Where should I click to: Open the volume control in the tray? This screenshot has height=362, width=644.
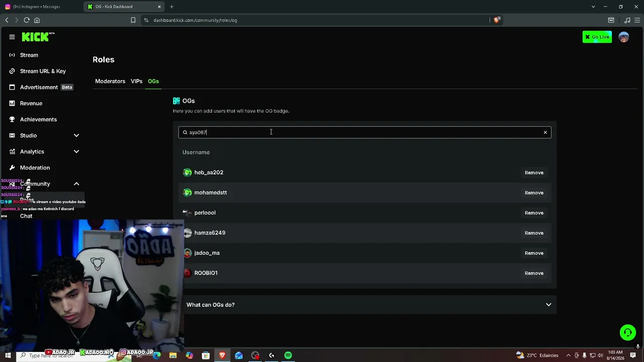pyautogui.click(x=600, y=355)
